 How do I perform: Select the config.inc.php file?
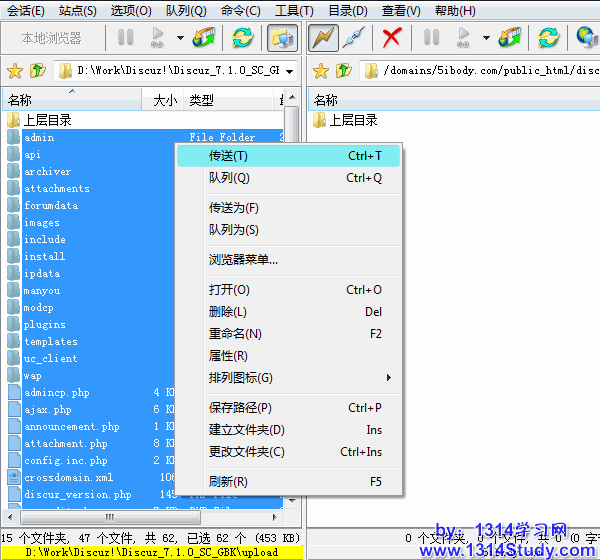click(65, 461)
